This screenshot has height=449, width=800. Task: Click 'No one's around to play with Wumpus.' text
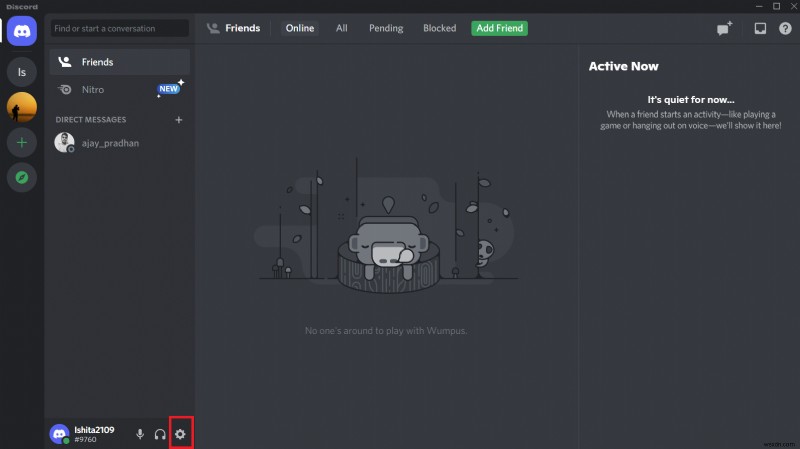click(x=386, y=331)
